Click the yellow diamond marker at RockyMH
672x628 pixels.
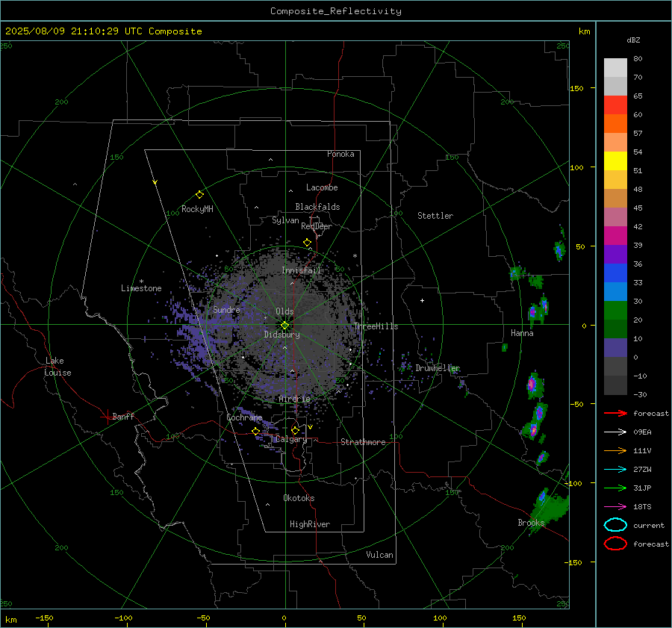199,195
